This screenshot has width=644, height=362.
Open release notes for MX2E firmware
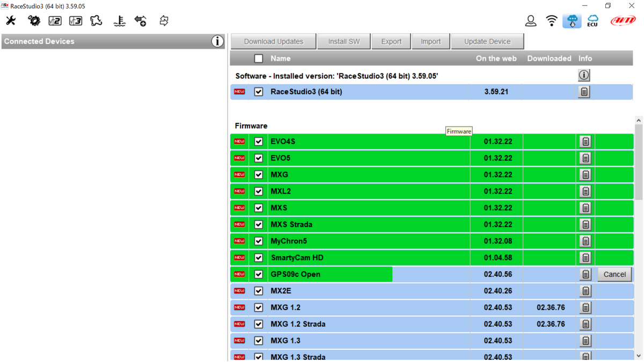tap(586, 291)
